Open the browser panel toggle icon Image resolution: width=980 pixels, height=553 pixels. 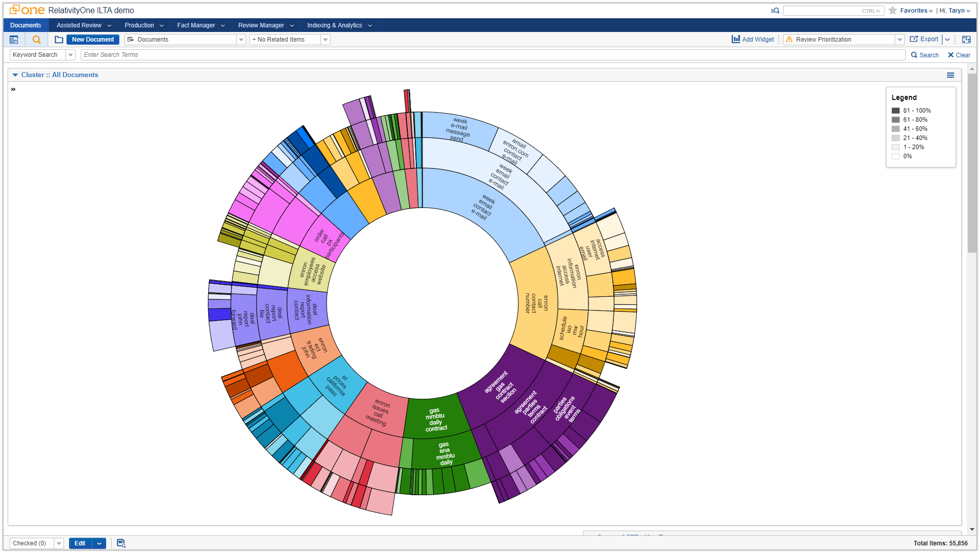14,39
